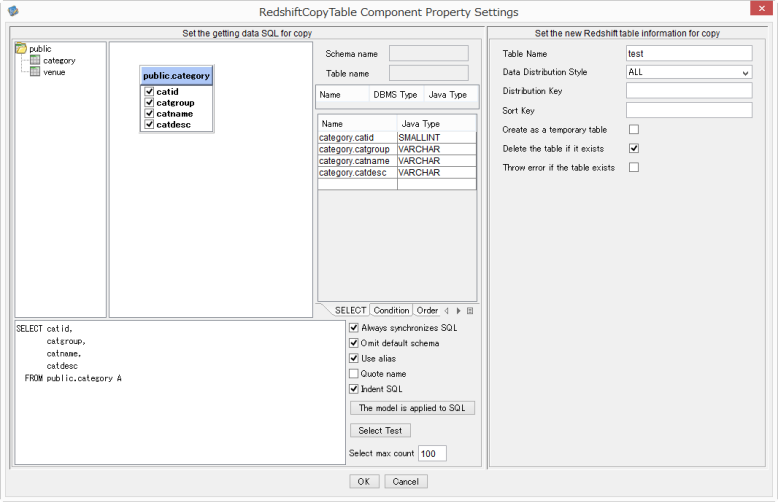This screenshot has width=778, height=502.
Task: Enable Create as a temporary table
Action: 634,129
